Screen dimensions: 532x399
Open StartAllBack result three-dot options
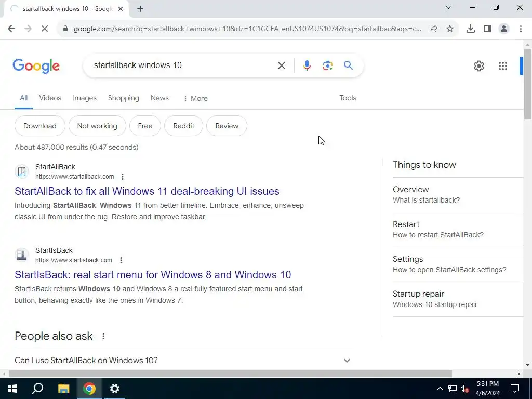pos(123,177)
